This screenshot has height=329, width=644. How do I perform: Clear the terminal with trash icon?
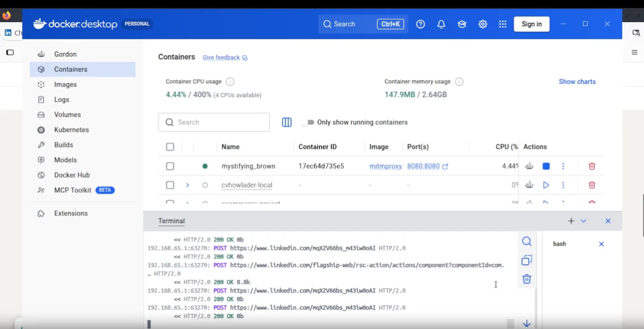527,279
